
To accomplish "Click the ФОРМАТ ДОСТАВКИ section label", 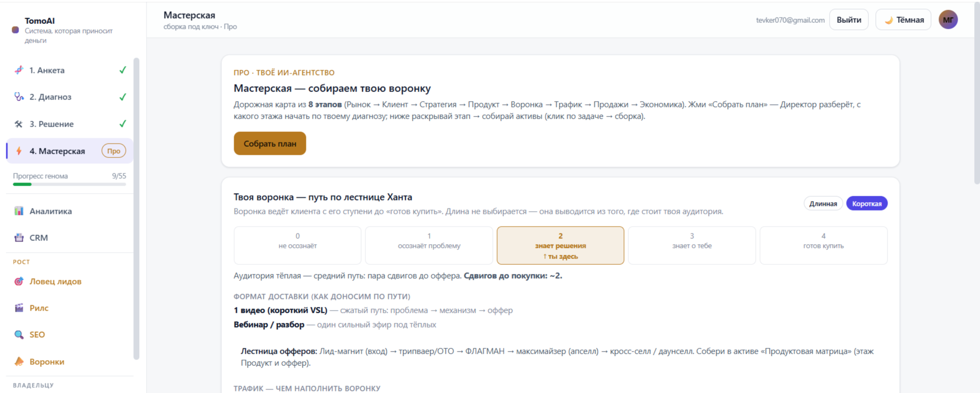I will point(322,296).
